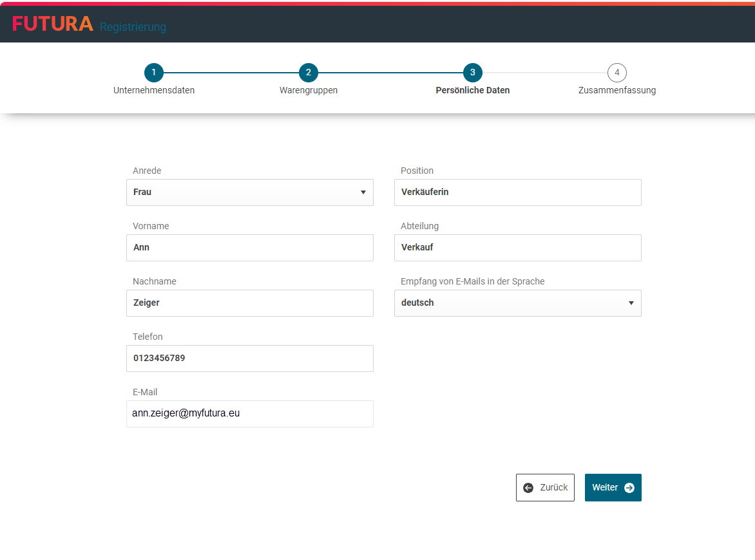Select the Zusammenfassung step label
The height and width of the screenshot is (560, 755).
point(617,91)
